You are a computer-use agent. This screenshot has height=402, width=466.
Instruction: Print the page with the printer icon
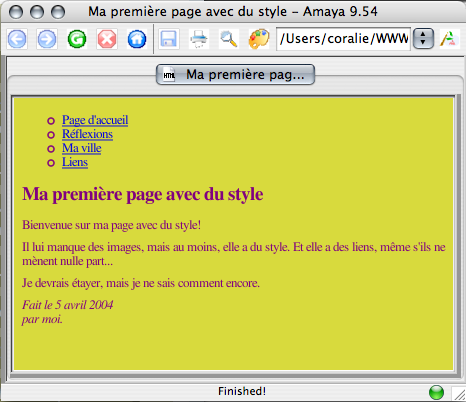[199, 39]
